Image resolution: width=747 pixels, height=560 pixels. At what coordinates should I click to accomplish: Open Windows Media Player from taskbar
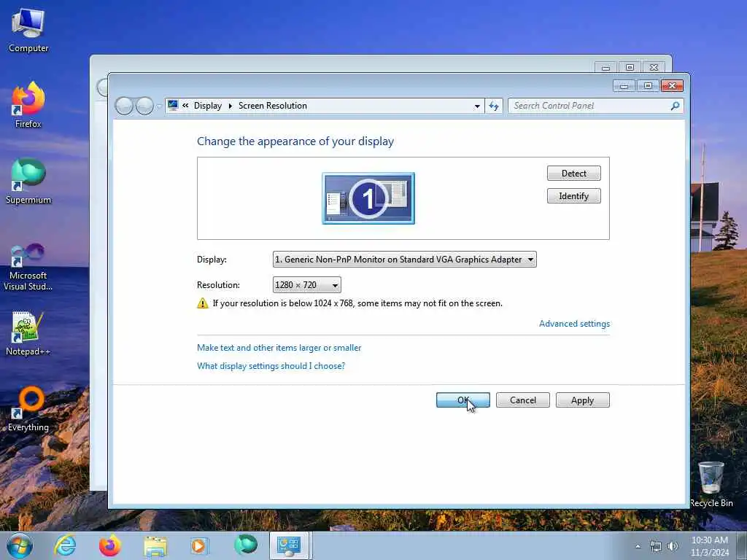(199, 545)
